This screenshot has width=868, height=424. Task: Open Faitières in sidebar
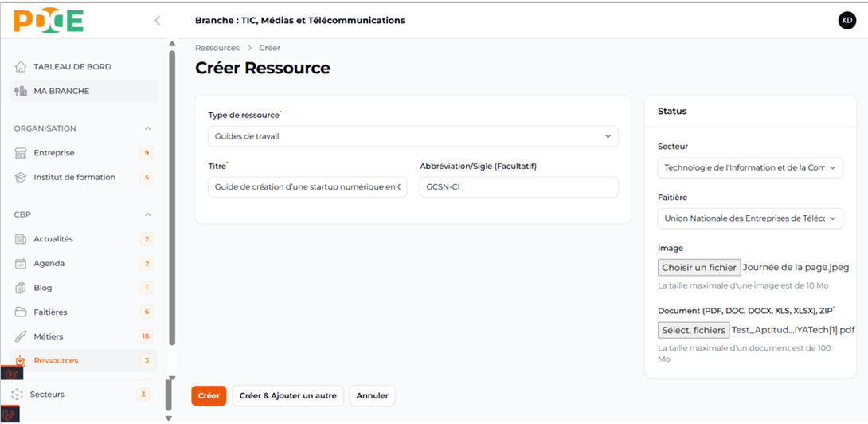click(84, 312)
